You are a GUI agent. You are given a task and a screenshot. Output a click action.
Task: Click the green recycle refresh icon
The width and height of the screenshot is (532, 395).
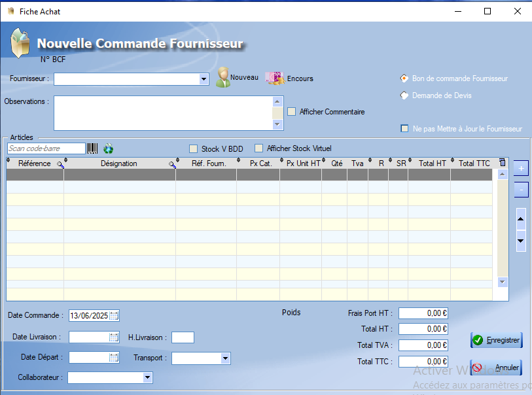(109, 148)
